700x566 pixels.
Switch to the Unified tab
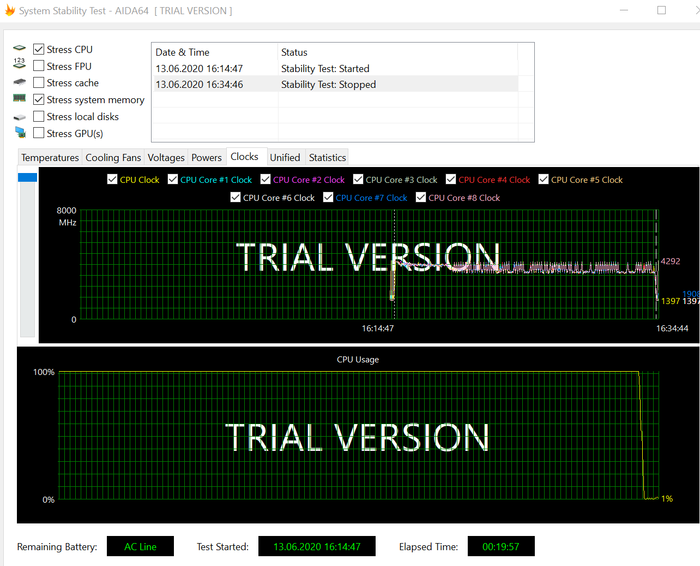coord(285,158)
